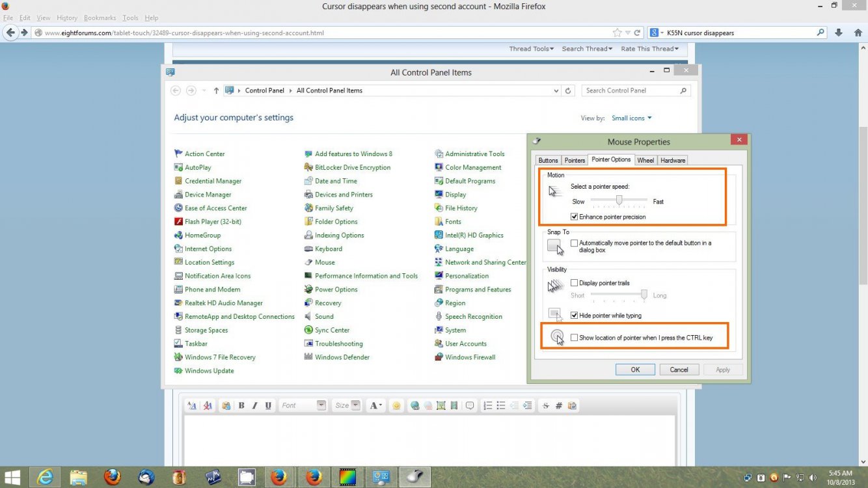The image size is (868, 488).
Task: Toggle underline formatting in the reply editor
Action: point(268,405)
